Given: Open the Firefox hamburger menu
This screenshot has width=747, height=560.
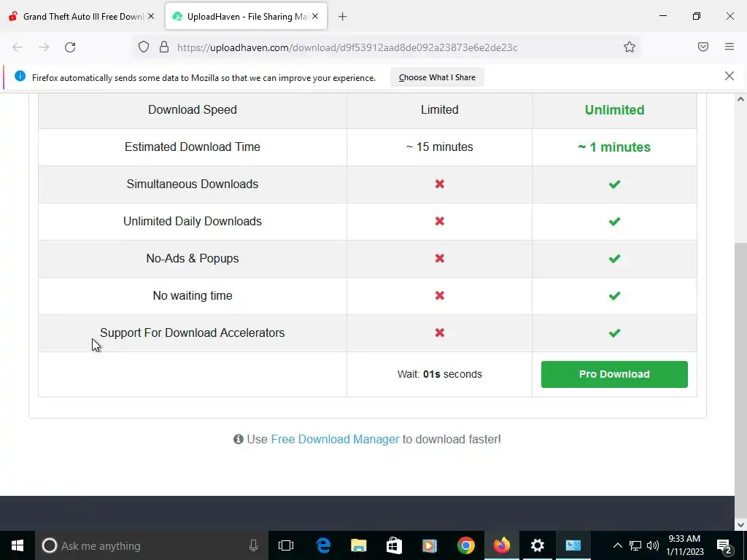Looking at the screenshot, I should click(x=729, y=47).
